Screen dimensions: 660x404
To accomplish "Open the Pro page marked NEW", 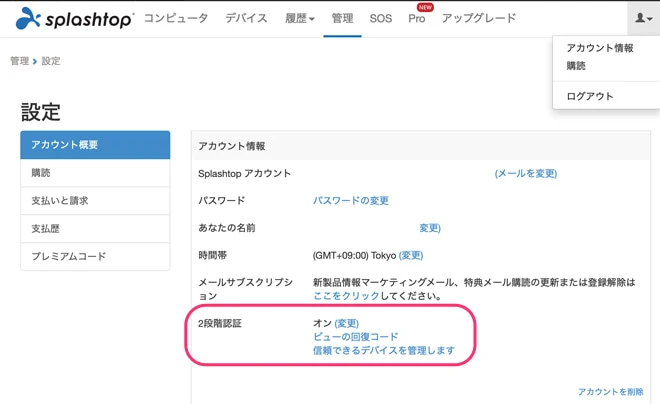I will 417,18.
